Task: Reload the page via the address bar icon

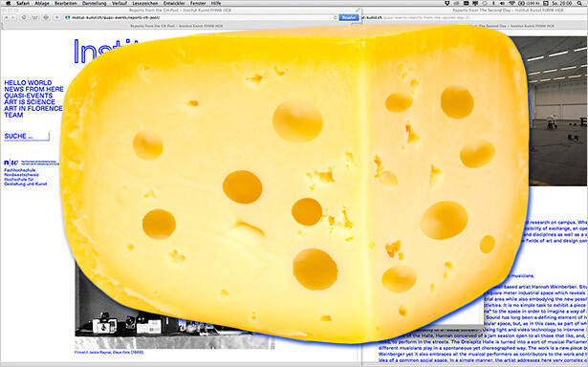Action: click(x=335, y=17)
